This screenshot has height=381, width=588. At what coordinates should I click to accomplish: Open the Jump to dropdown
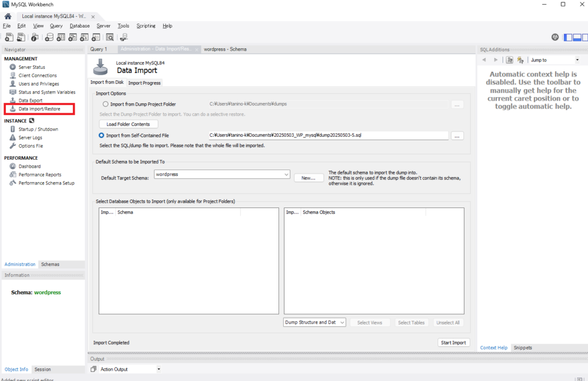555,60
